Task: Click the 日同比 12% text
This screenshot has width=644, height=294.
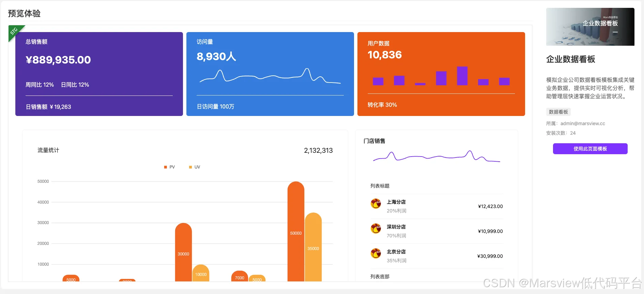Action: (x=75, y=85)
